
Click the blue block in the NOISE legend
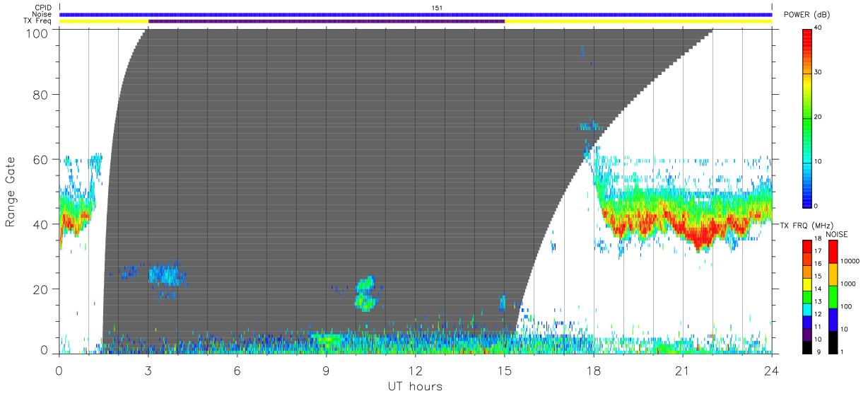pos(833,319)
